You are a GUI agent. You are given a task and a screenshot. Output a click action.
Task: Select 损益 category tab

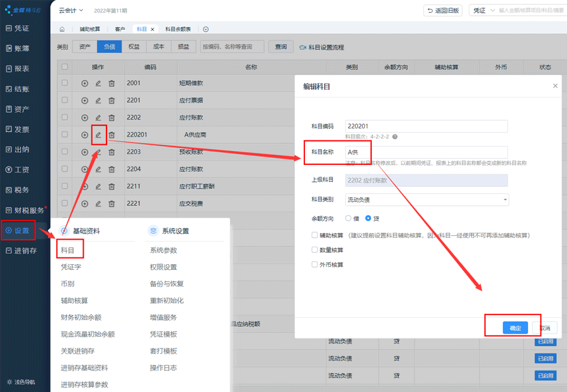coord(183,47)
